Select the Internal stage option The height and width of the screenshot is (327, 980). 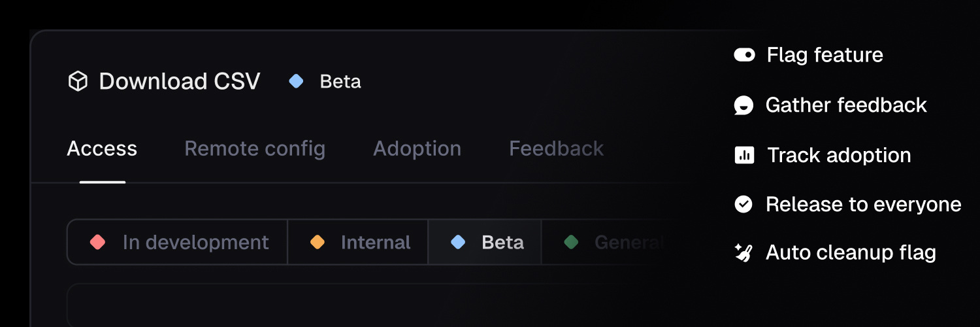[358, 242]
